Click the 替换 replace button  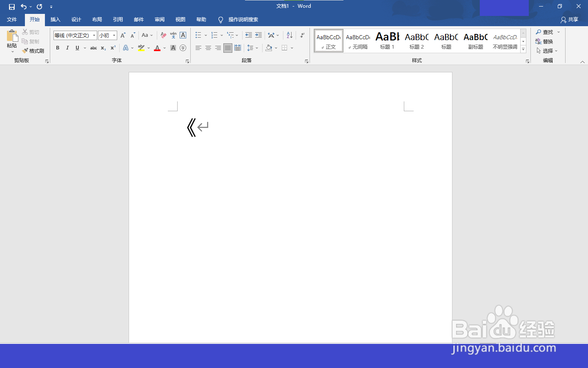point(544,41)
